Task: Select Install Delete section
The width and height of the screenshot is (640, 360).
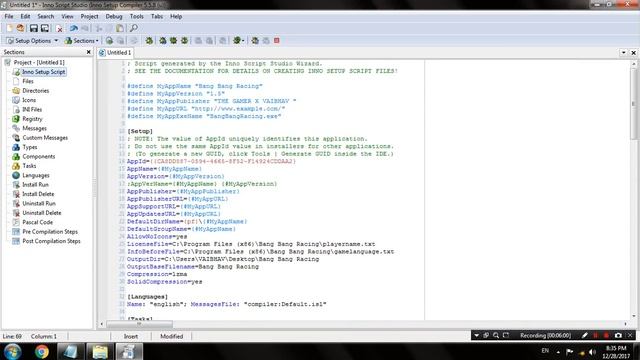Action: pyautogui.click(x=38, y=194)
